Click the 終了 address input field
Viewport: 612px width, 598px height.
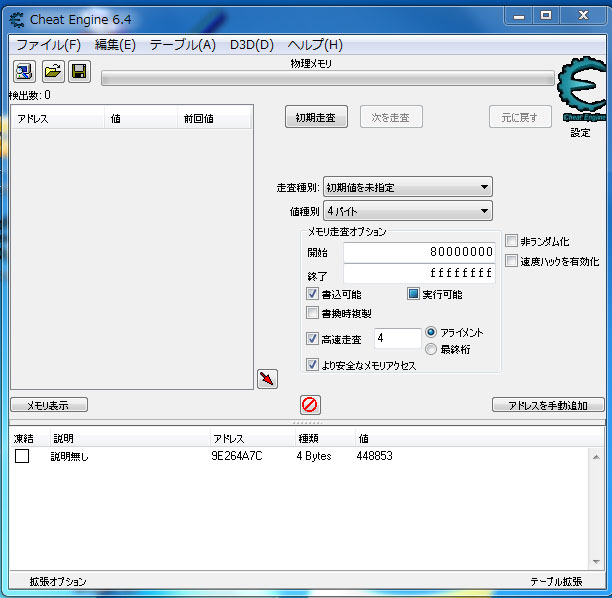coord(420,273)
